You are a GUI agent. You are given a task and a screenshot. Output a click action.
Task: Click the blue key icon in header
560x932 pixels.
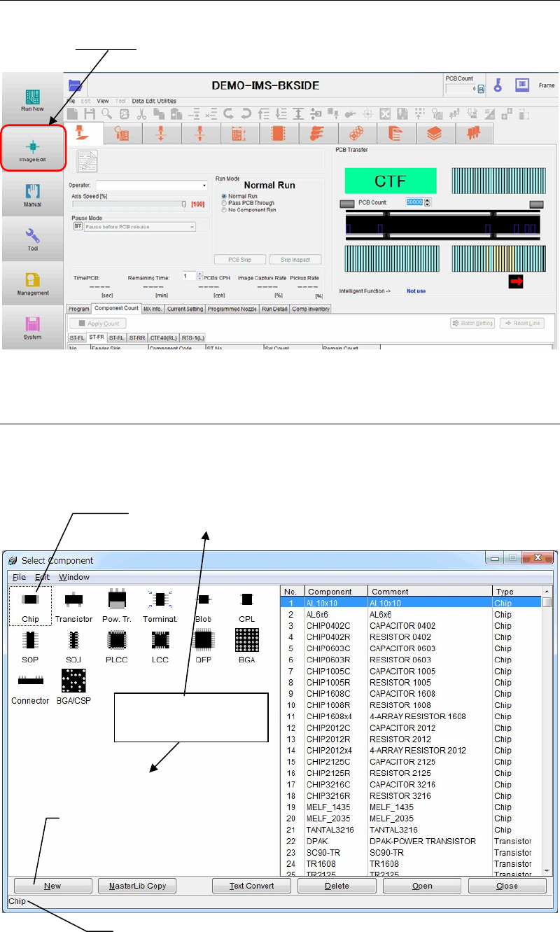coord(498,85)
